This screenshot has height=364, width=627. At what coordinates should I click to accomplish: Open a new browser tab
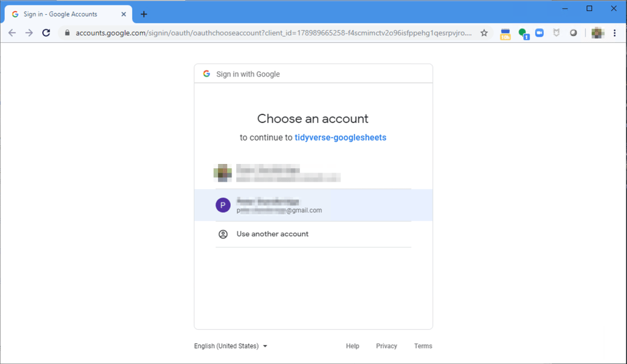(144, 14)
